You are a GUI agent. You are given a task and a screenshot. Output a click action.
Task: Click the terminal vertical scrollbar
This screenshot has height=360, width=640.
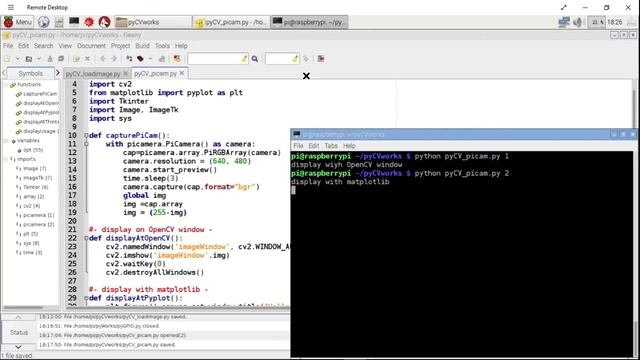(635, 254)
